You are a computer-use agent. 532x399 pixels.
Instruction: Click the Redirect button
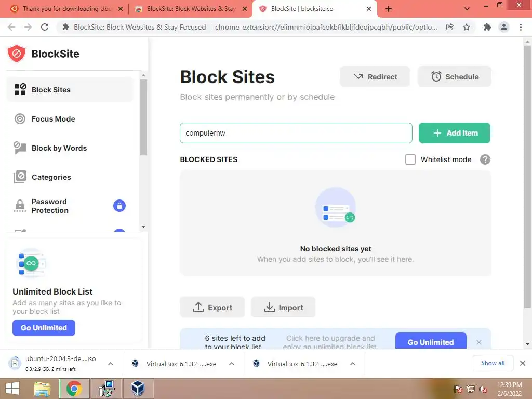coord(375,77)
